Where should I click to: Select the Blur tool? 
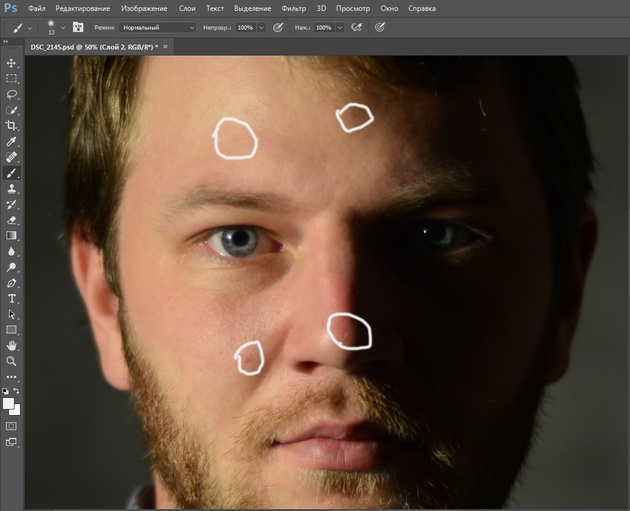point(11,251)
